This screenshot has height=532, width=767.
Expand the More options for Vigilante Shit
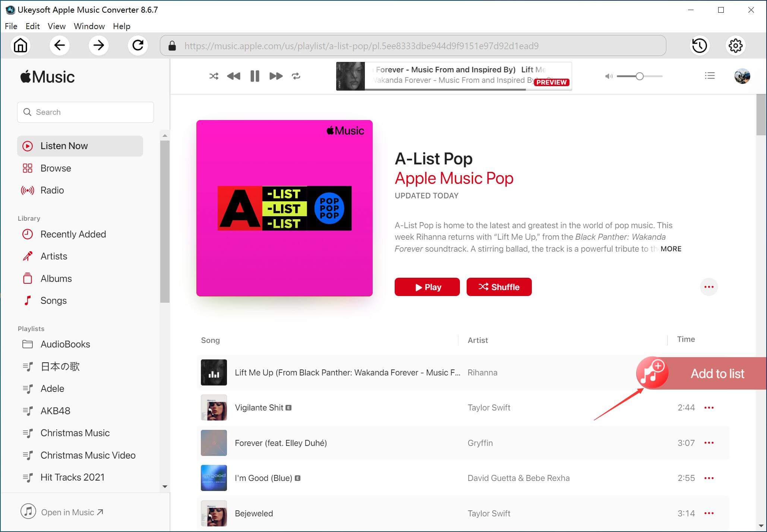pos(708,407)
